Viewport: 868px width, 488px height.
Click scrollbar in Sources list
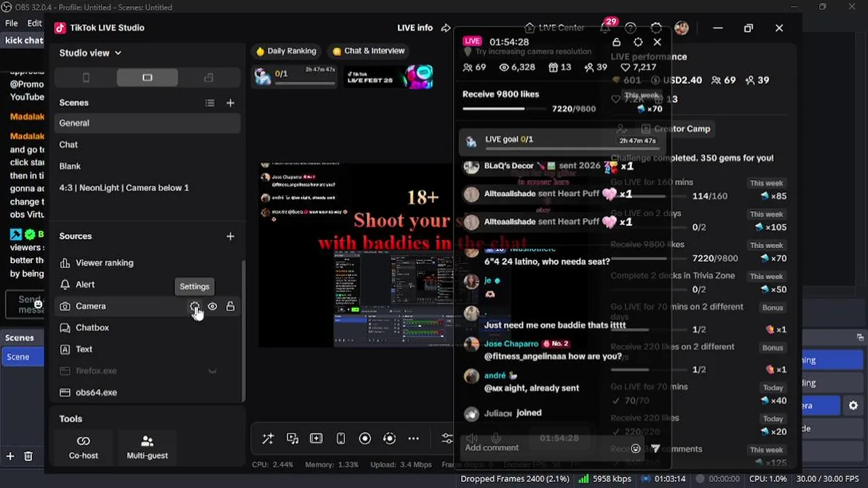243,330
